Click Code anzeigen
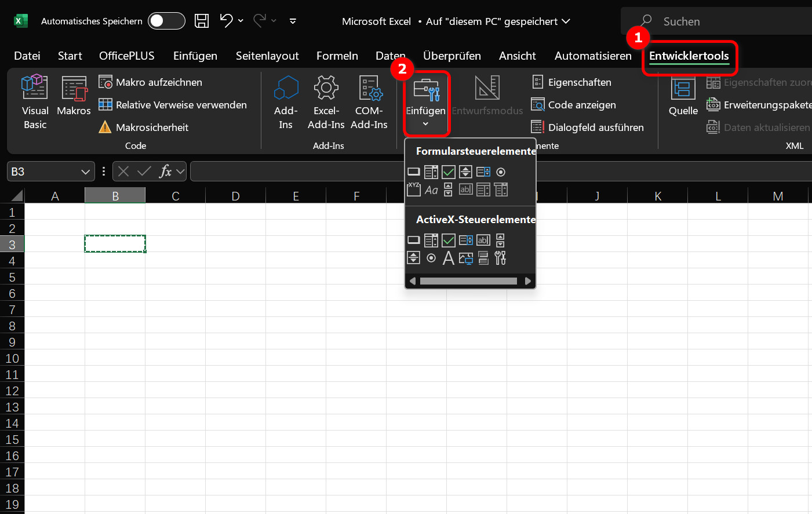Image resolution: width=812 pixels, height=514 pixels. click(574, 105)
